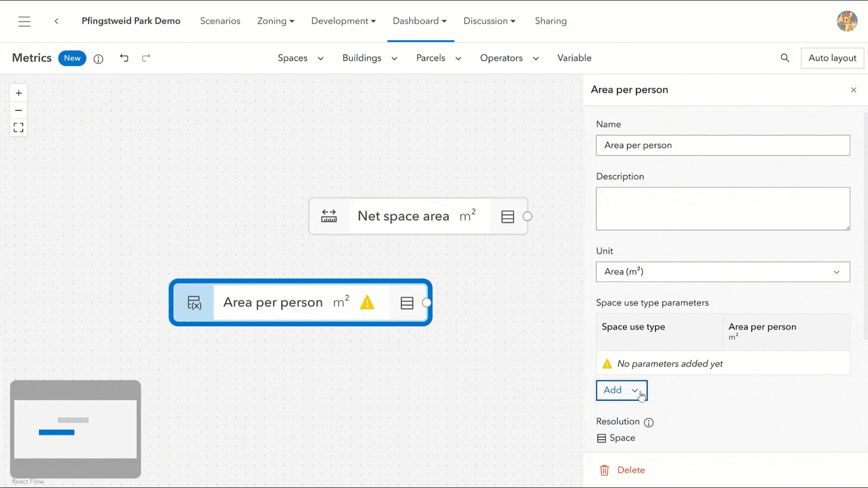Click the canvas minimap overview

76,429
